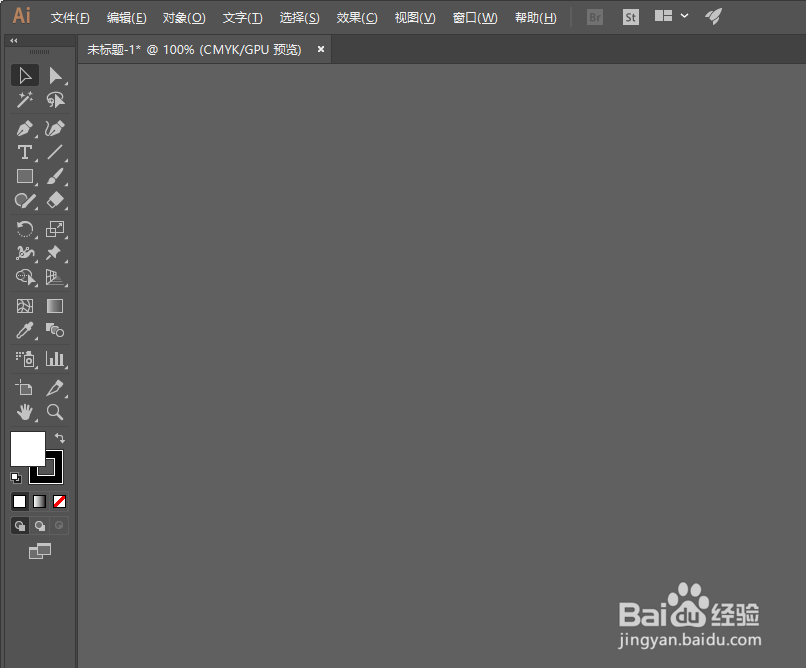Collapse toolbar with double-arrow
This screenshot has height=668, width=806.
click(14, 41)
